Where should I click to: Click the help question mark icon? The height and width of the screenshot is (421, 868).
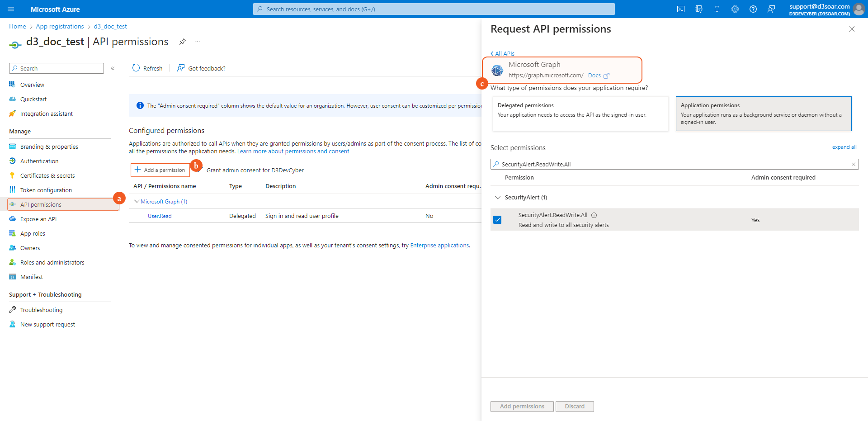click(x=753, y=9)
